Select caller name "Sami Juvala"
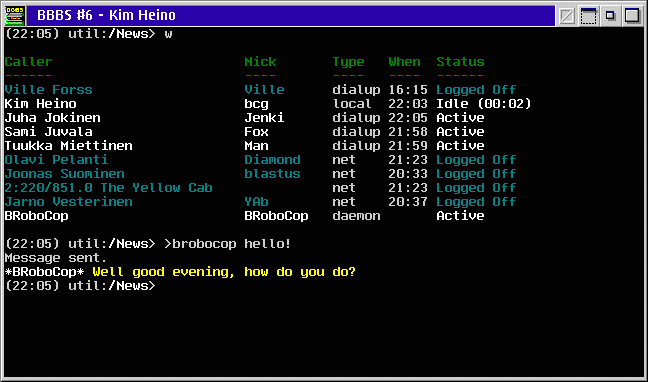648x382 pixels. point(48,132)
